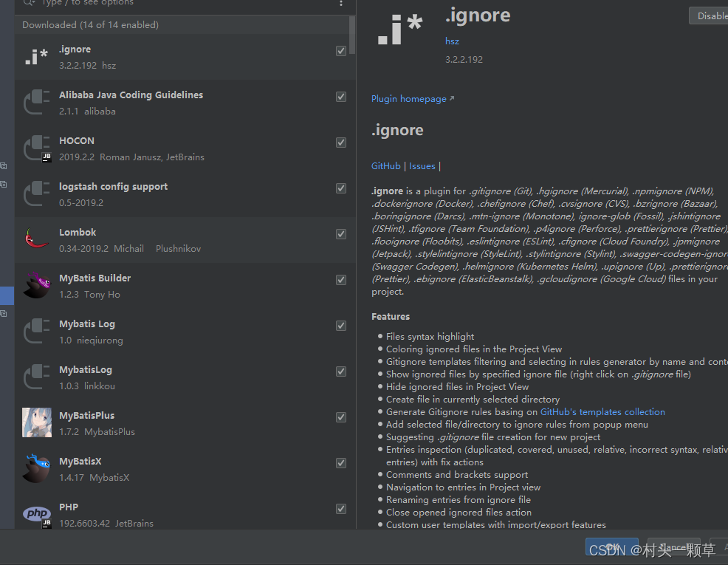
Task: Select the Alibaba Java Coding Guidelines row title
Action: tap(131, 95)
